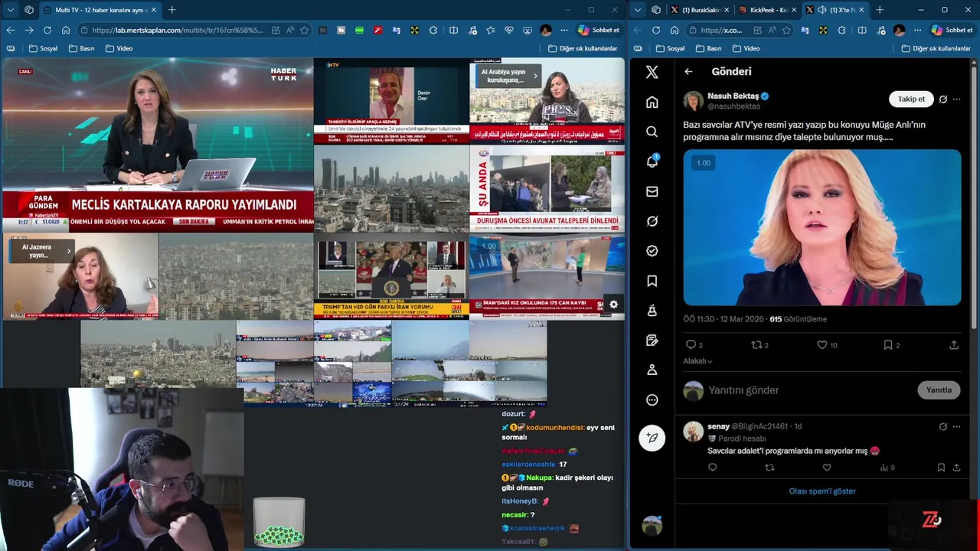Click the 1.00 playback speed badge

(x=703, y=162)
